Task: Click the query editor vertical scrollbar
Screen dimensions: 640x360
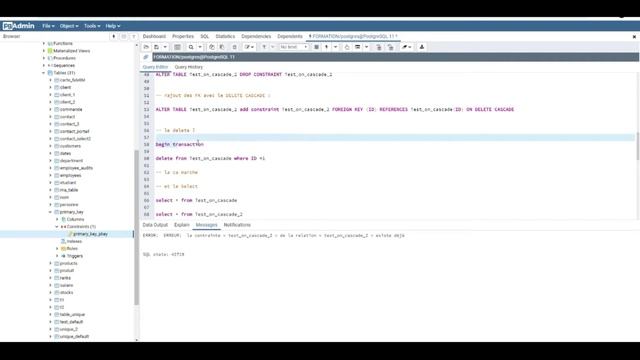Action: 638,146
